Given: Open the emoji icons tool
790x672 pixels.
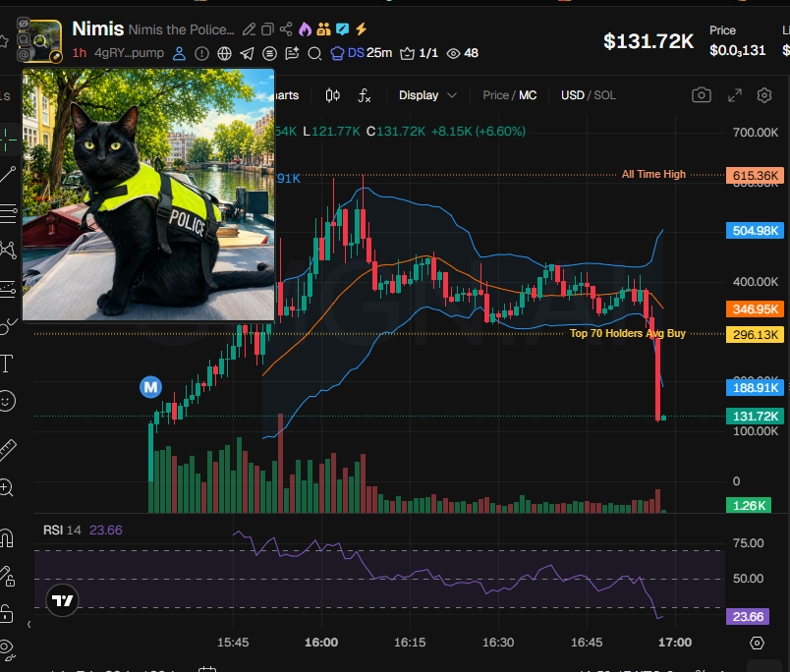Looking at the screenshot, I should tap(7, 401).
